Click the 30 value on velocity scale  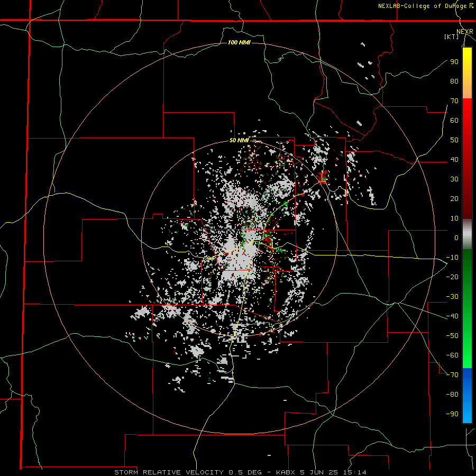tap(454, 179)
